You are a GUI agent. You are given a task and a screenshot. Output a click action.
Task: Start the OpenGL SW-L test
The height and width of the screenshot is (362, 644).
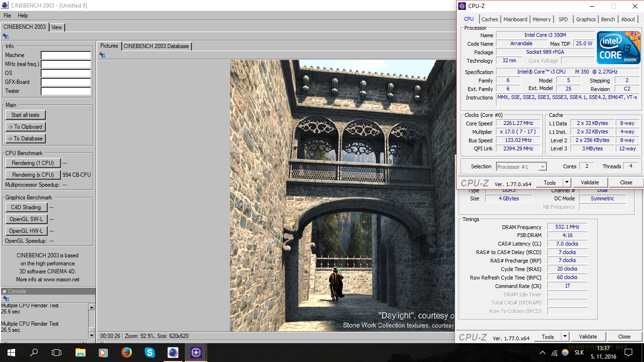pos(26,219)
